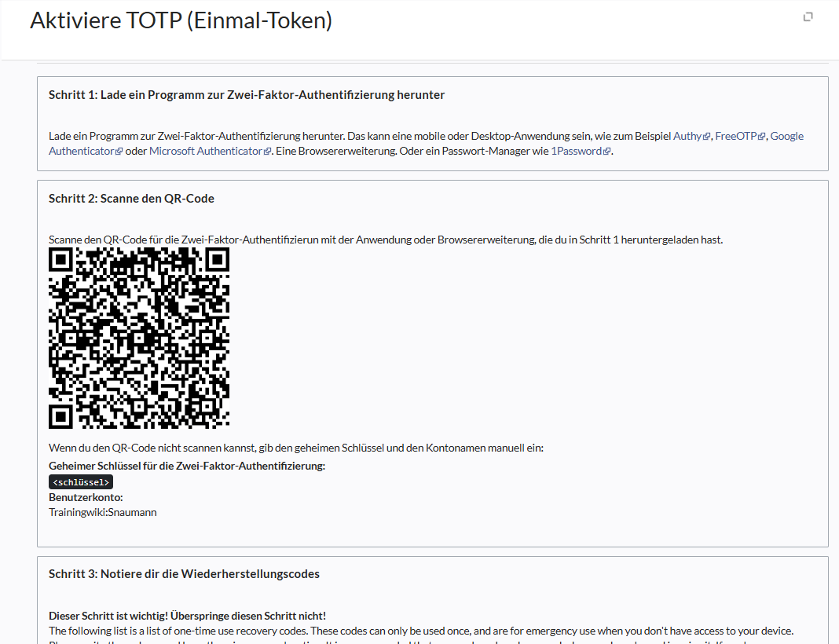Image resolution: width=839 pixels, height=644 pixels.
Task: Click the Schritt 3 Wiederherstellungscodes heading
Action: point(184,574)
